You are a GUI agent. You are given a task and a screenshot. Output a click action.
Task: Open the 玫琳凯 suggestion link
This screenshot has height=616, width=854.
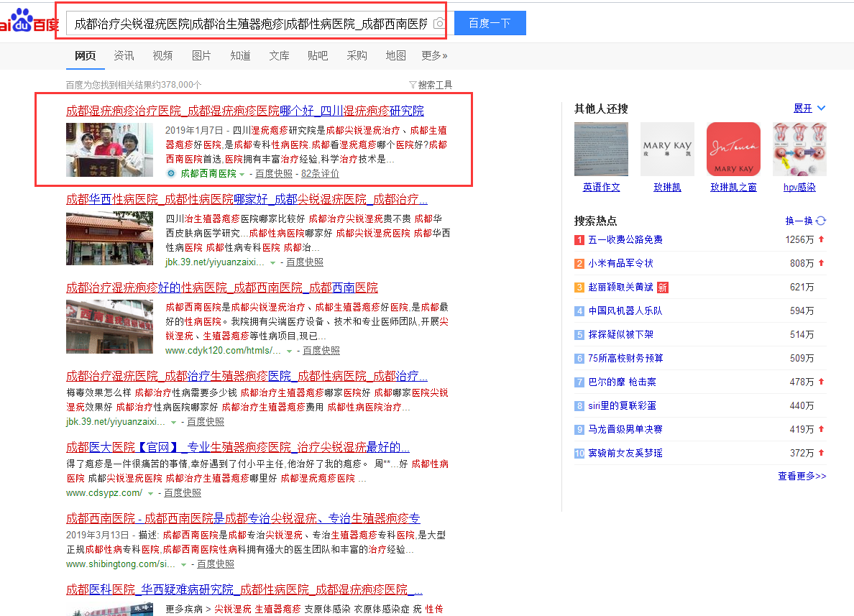pyautogui.click(x=667, y=187)
